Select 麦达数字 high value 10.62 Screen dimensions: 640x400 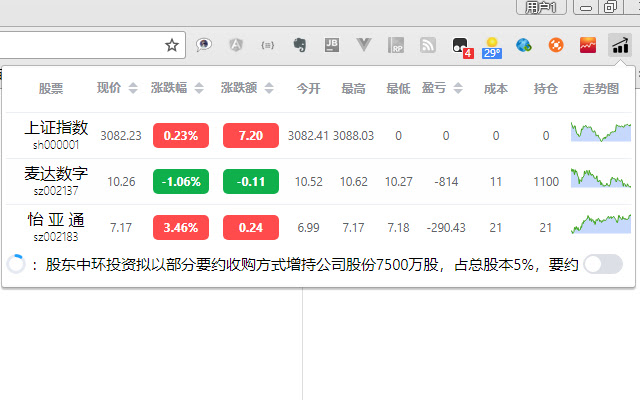click(x=354, y=182)
